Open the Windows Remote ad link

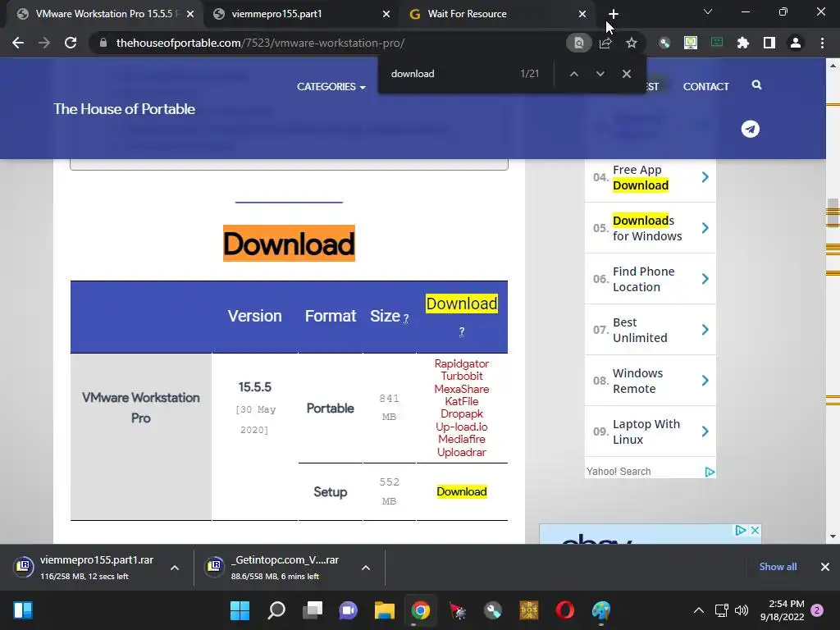click(650, 381)
